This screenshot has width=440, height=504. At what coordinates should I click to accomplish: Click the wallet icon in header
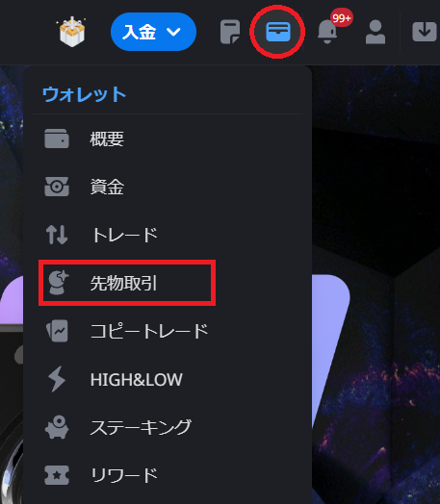[278, 32]
